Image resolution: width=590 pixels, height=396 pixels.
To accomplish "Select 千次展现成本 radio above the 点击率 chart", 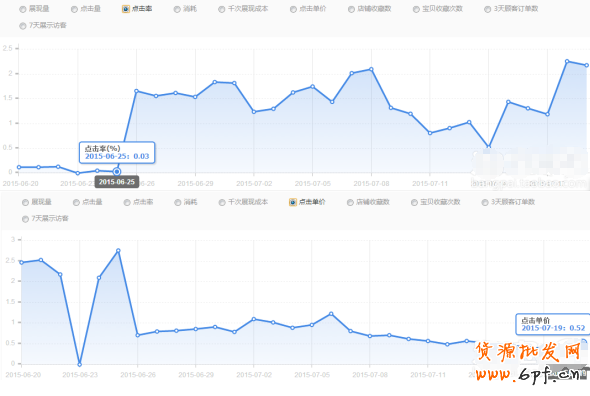I will tap(222, 9).
